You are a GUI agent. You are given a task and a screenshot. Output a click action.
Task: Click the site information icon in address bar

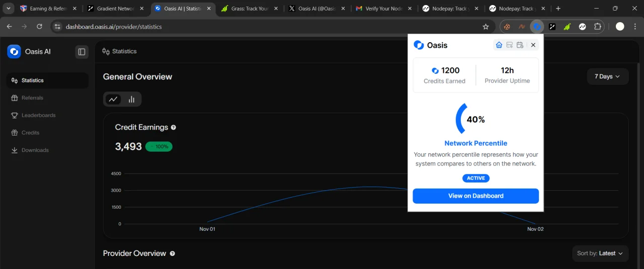57,27
